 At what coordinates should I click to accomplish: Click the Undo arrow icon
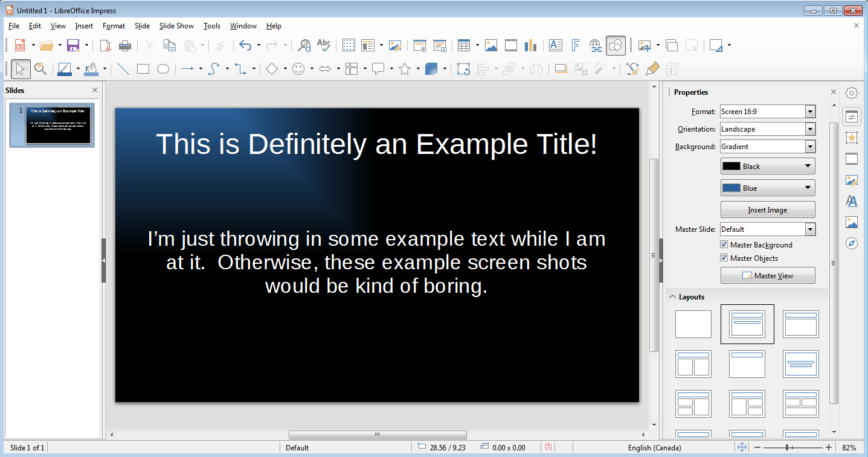pos(245,45)
